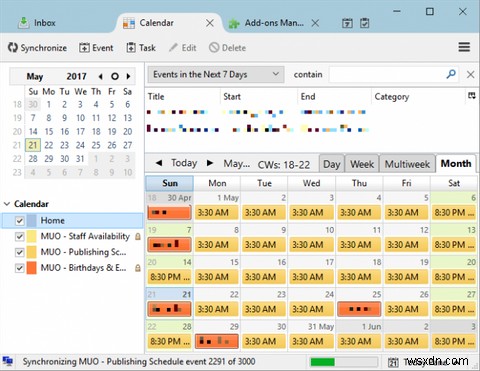
Task: Switch to the Inbox tab
Action: coord(37,23)
